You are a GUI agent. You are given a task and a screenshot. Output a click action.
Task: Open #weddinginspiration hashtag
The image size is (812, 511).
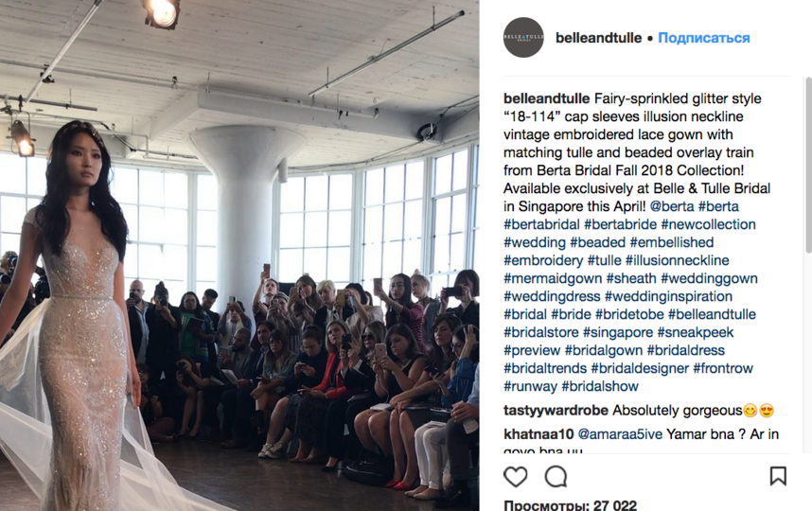tap(668, 296)
